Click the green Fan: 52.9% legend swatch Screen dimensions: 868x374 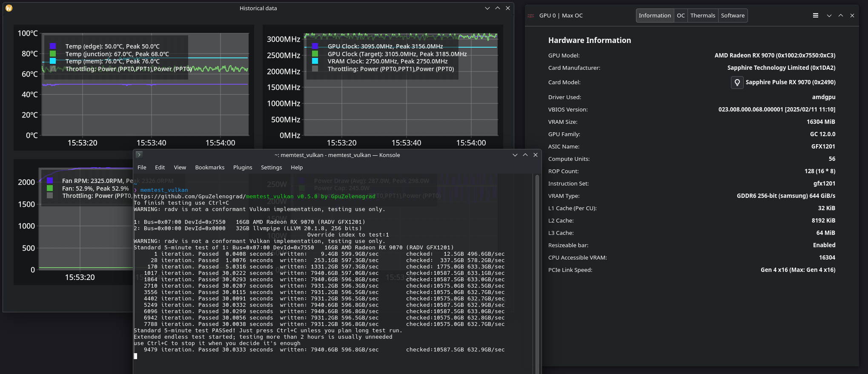coord(50,188)
